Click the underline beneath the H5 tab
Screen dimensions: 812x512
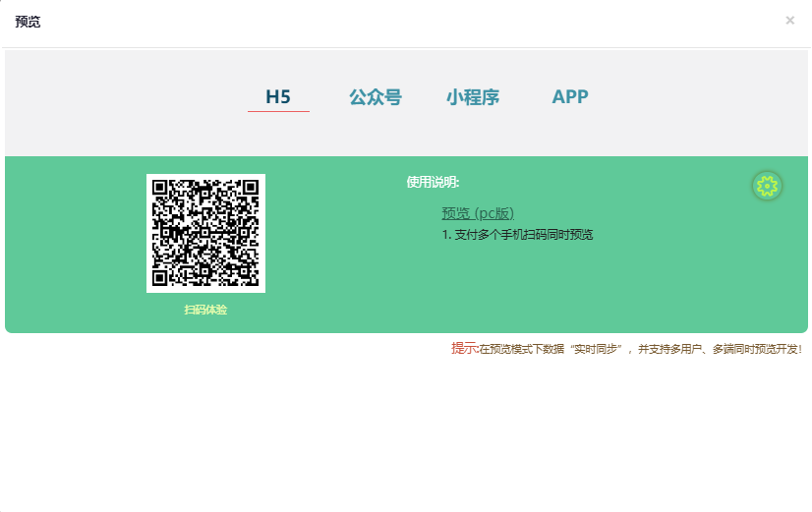pyautogui.click(x=278, y=111)
